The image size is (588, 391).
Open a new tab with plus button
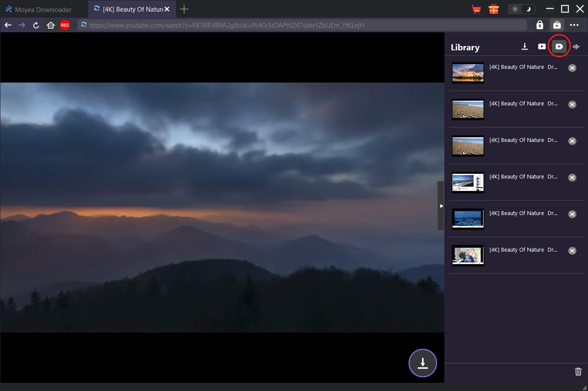coord(184,9)
